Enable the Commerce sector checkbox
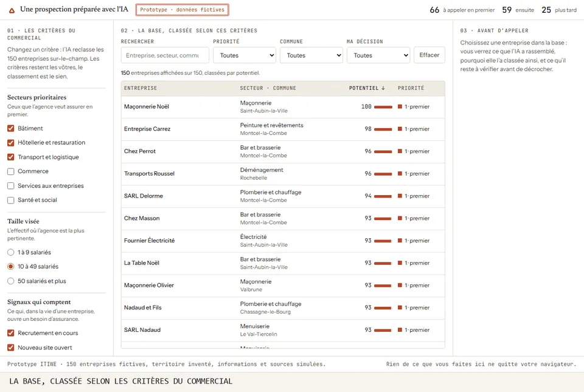The image size is (584, 392). 11,171
